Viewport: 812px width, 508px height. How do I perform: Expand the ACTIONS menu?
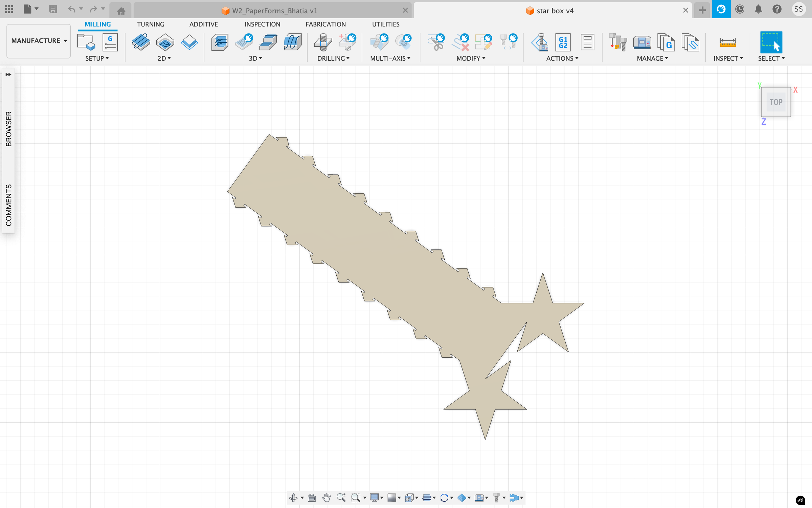pos(562,58)
